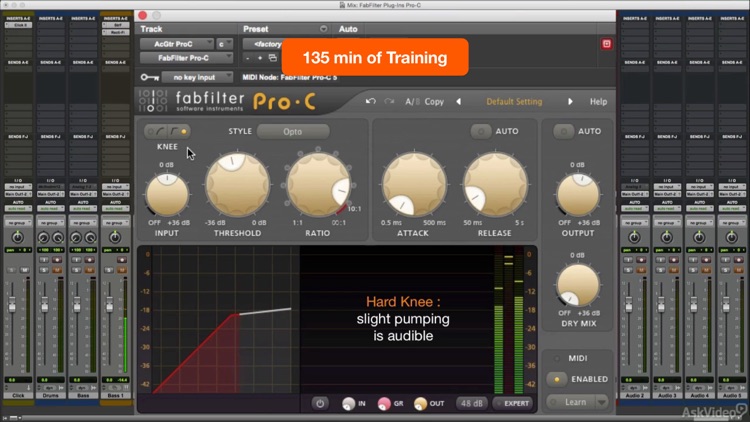Click the volume fader on the Drums track
This screenshot has height=422, width=750.
click(x=44, y=303)
